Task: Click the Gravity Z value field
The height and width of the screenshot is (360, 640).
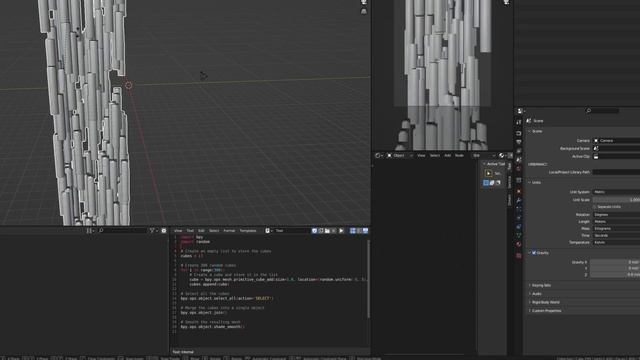Action: pyautogui.click(x=615, y=275)
